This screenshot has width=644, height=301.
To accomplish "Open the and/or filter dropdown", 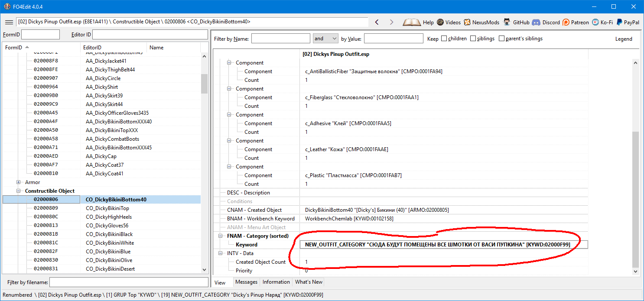I will pos(325,39).
